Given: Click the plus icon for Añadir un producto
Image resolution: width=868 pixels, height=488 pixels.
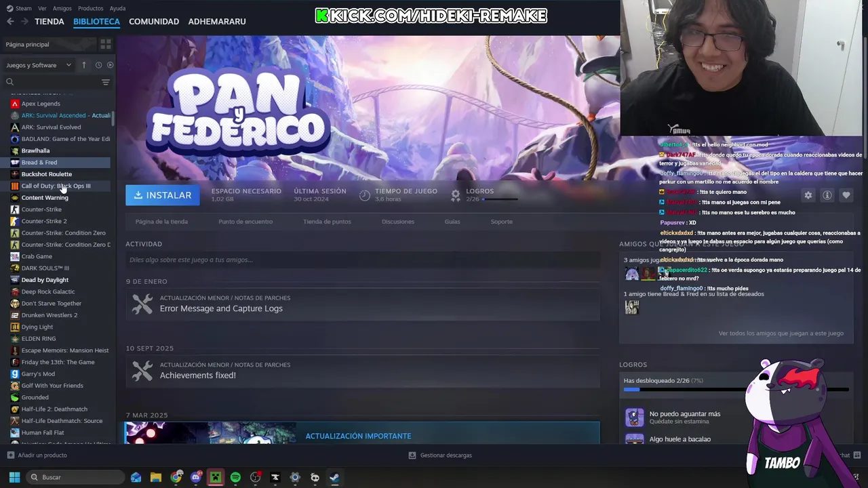Looking at the screenshot, I should [10, 455].
